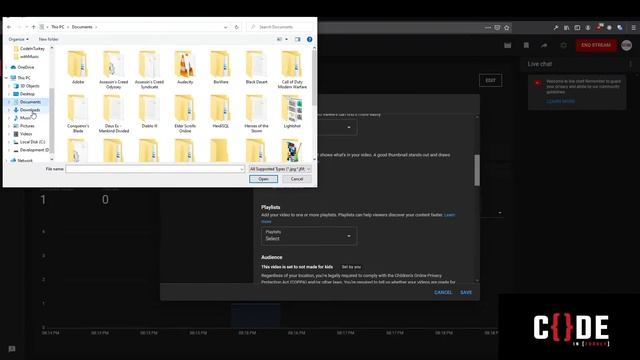Image resolution: width=640 pixels, height=360 pixels.
Task: Click the This PC breadcrumb in address bar
Action: (x=58, y=27)
